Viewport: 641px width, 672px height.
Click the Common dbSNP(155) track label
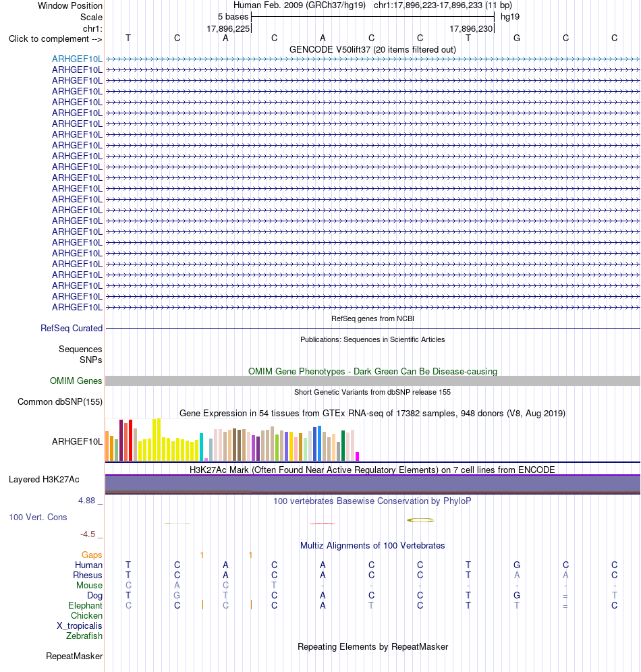(x=60, y=402)
